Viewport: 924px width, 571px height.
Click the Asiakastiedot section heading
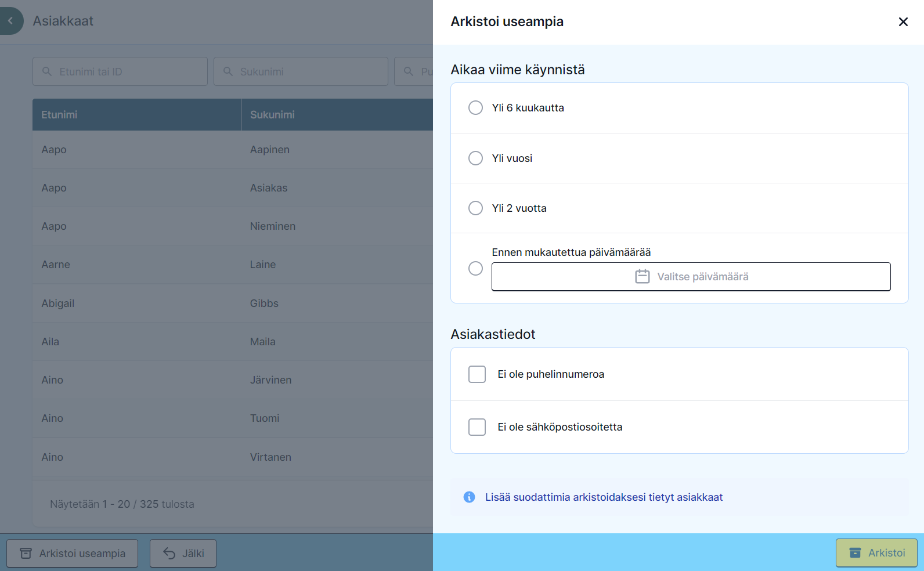pos(493,334)
